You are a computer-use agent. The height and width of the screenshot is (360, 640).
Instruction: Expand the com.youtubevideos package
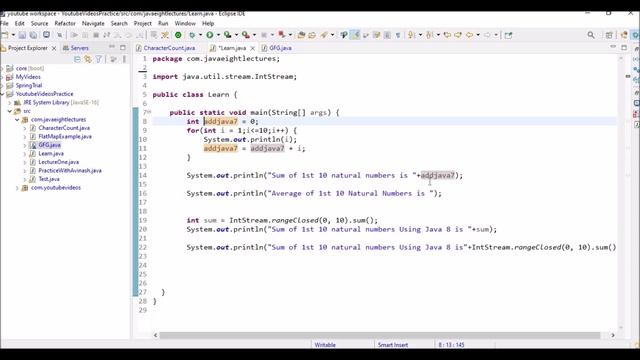[17, 188]
